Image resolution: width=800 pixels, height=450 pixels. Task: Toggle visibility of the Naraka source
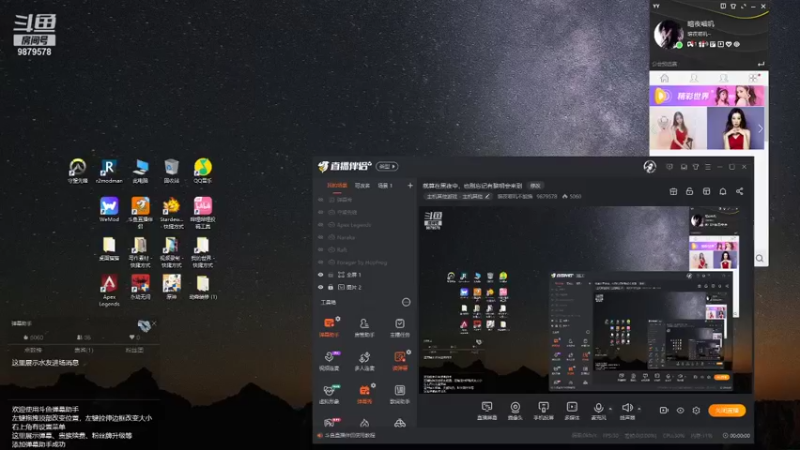click(320, 237)
